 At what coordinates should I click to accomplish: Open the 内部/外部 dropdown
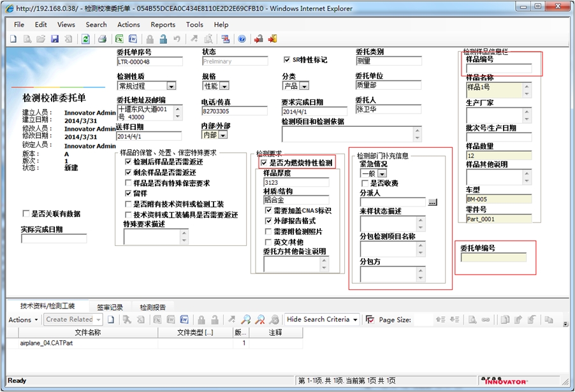pos(223,135)
